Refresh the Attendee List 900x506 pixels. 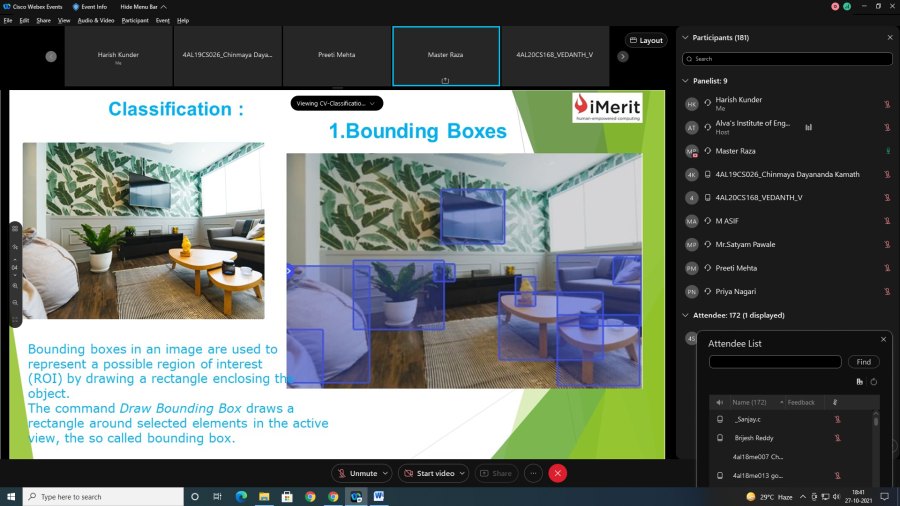[874, 382]
